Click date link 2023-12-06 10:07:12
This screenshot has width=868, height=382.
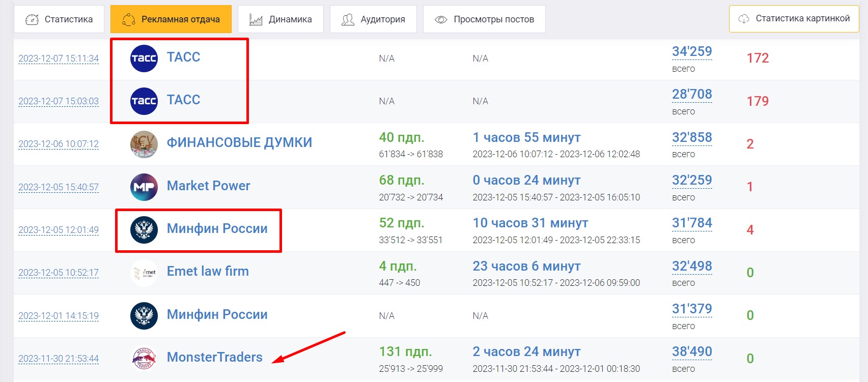tap(59, 144)
